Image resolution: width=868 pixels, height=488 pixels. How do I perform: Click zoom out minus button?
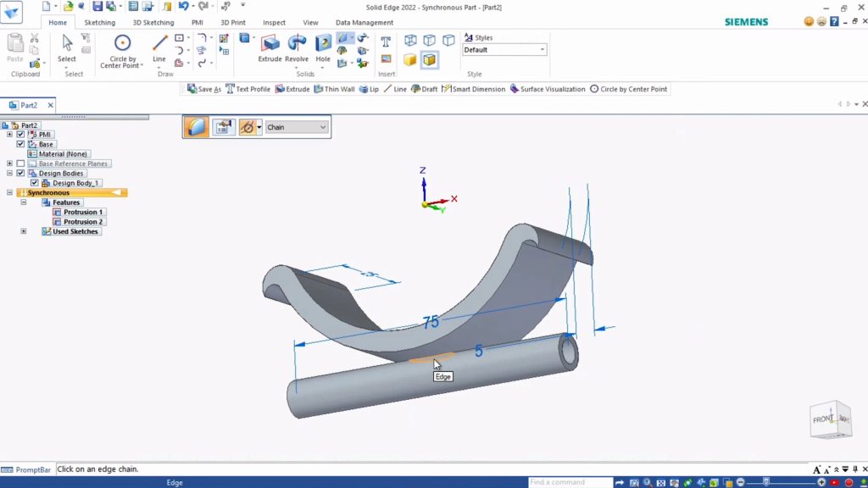[741, 483]
